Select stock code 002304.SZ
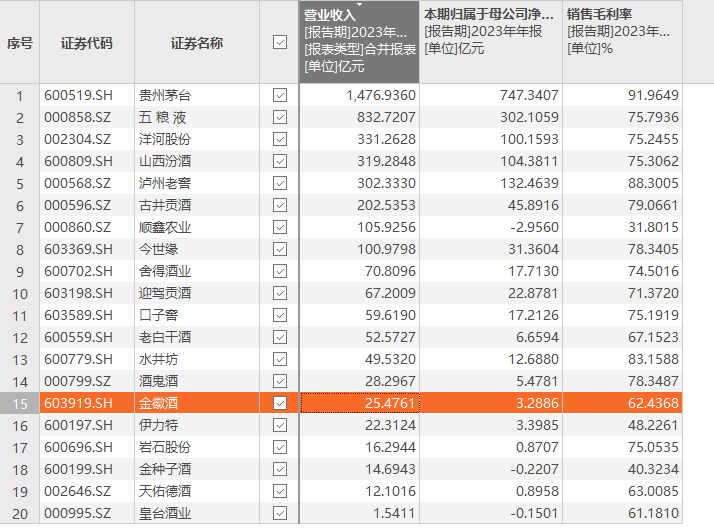The width and height of the screenshot is (714, 531). tap(77, 139)
